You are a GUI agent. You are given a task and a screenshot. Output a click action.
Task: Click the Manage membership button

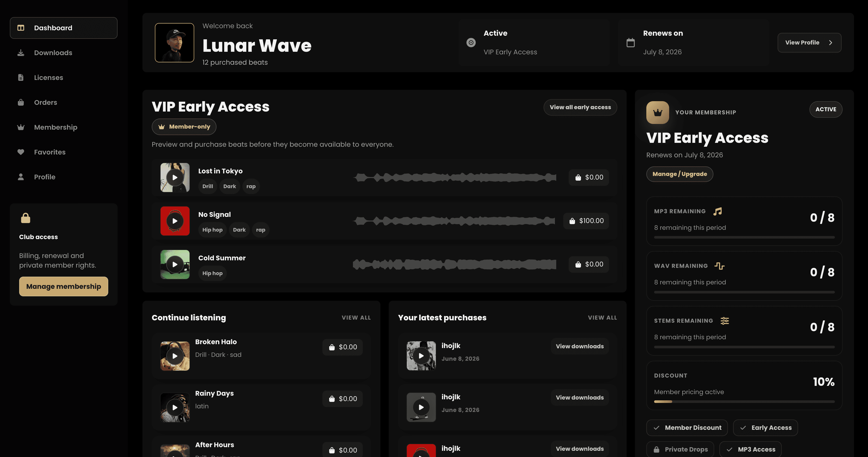click(64, 286)
